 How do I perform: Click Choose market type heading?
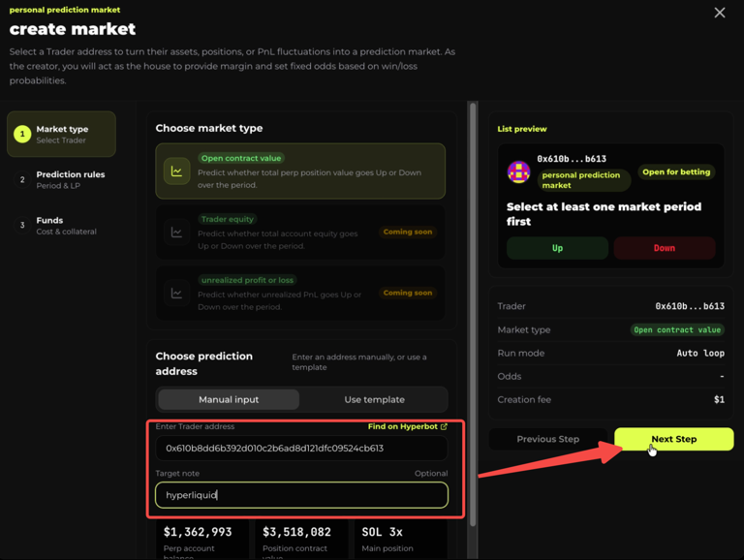(x=209, y=128)
